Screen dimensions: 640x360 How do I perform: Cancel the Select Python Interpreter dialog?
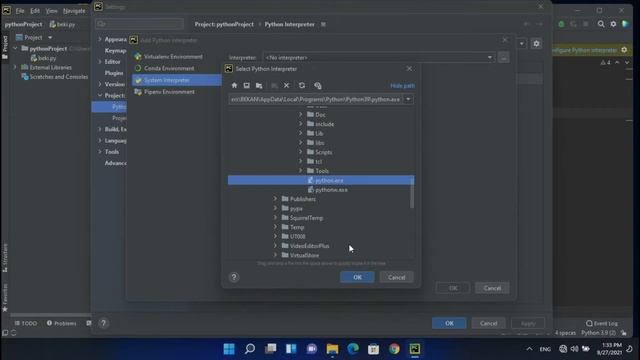(x=396, y=277)
